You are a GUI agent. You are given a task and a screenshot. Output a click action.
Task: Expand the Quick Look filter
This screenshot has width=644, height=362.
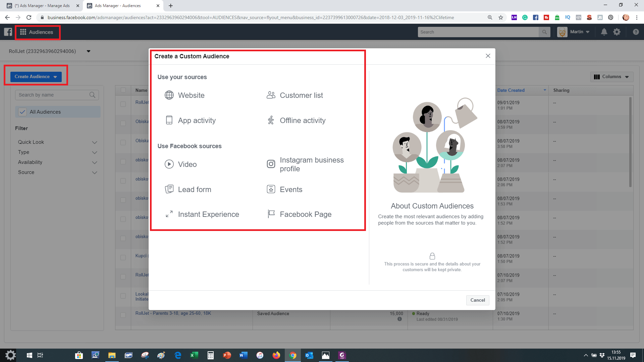(x=95, y=142)
